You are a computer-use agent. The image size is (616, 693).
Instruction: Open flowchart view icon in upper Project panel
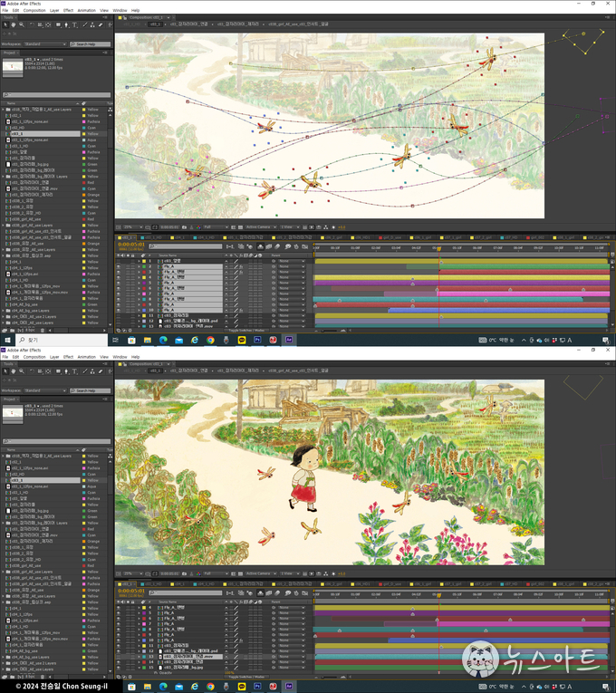pyautogui.click(x=110, y=110)
